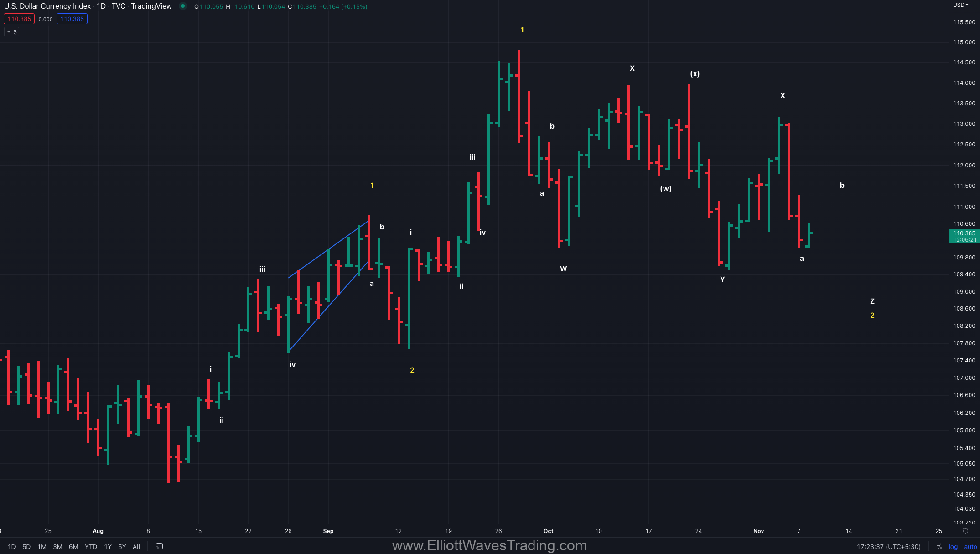
Task: Click the TVC exchange label in title
Action: 118,6
